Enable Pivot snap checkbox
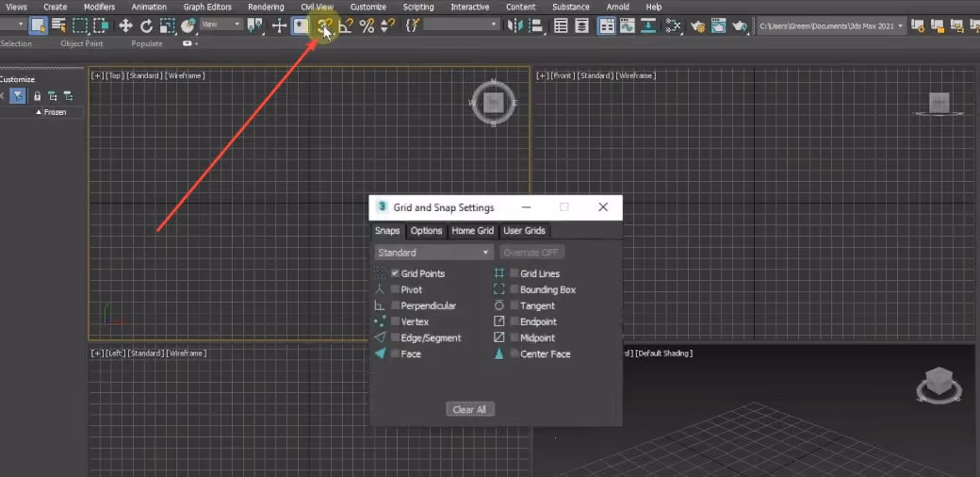This screenshot has height=477, width=980. tap(395, 289)
